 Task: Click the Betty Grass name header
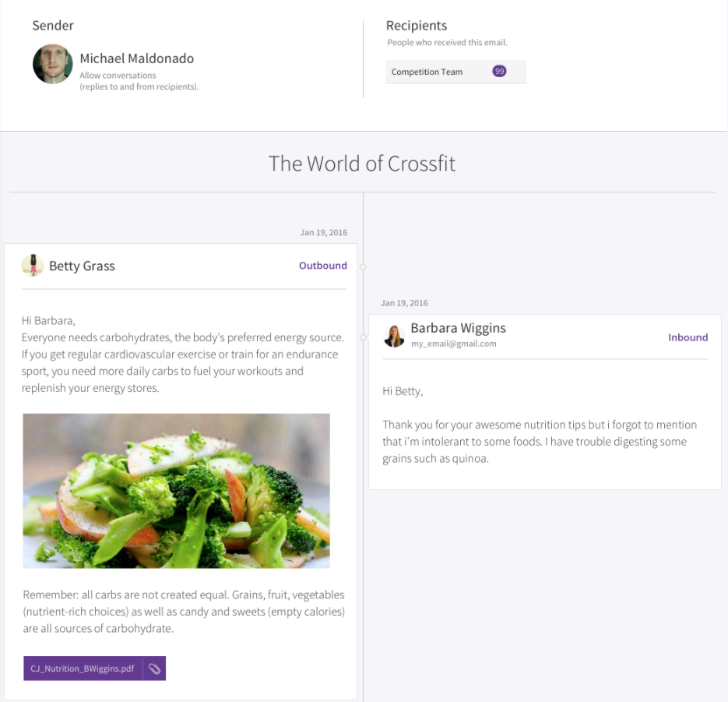click(x=82, y=266)
